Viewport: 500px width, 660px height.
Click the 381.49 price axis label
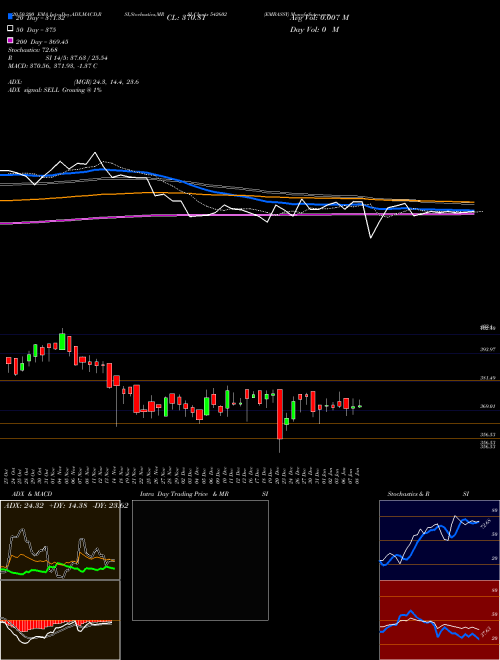(488, 378)
